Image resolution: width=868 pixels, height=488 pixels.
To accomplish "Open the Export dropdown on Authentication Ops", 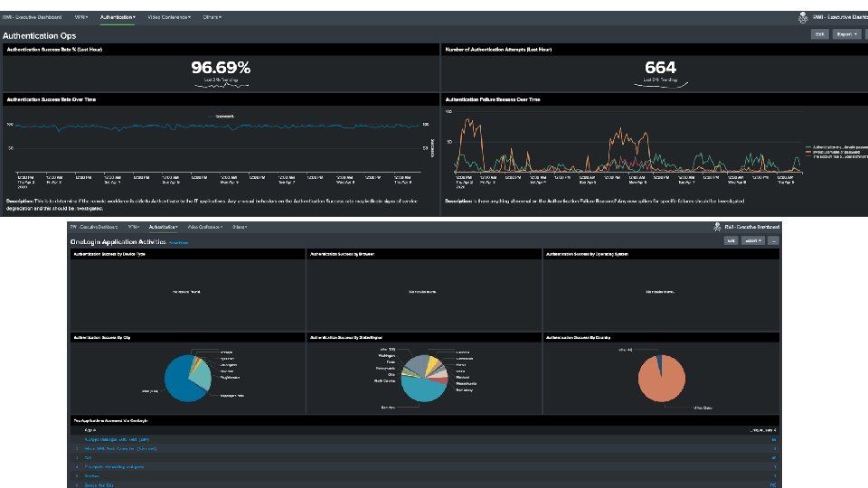I will click(x=846, y=34).
